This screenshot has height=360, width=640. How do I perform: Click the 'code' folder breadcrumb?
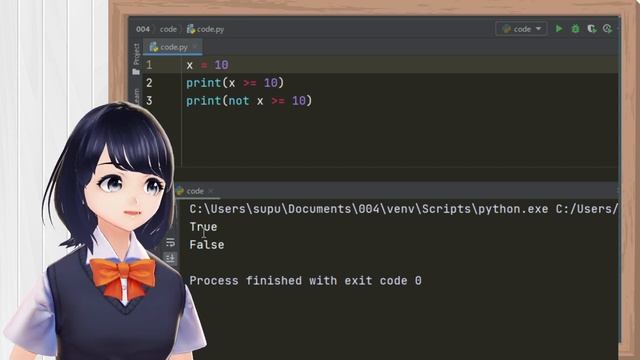pos(168,29)
